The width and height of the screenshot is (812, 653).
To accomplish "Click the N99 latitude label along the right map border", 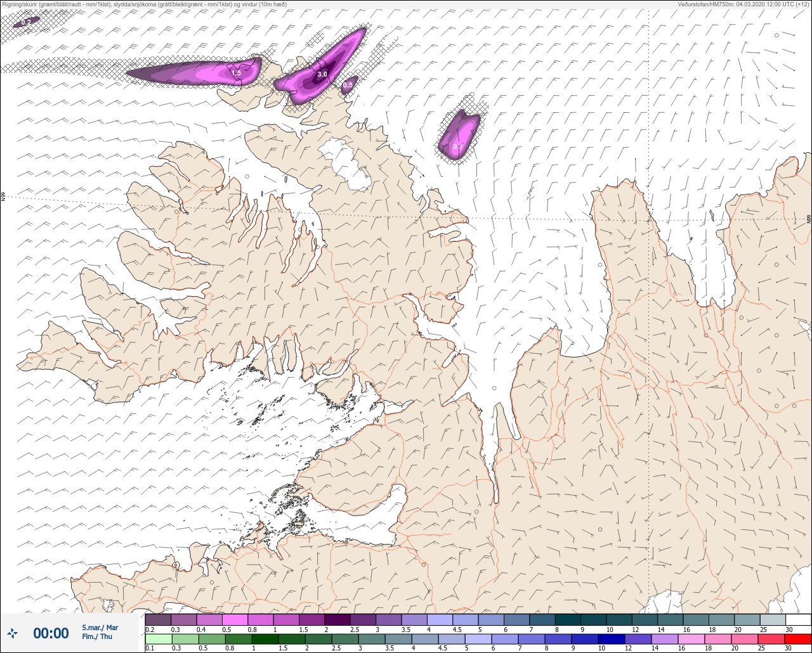I will 809,219.
